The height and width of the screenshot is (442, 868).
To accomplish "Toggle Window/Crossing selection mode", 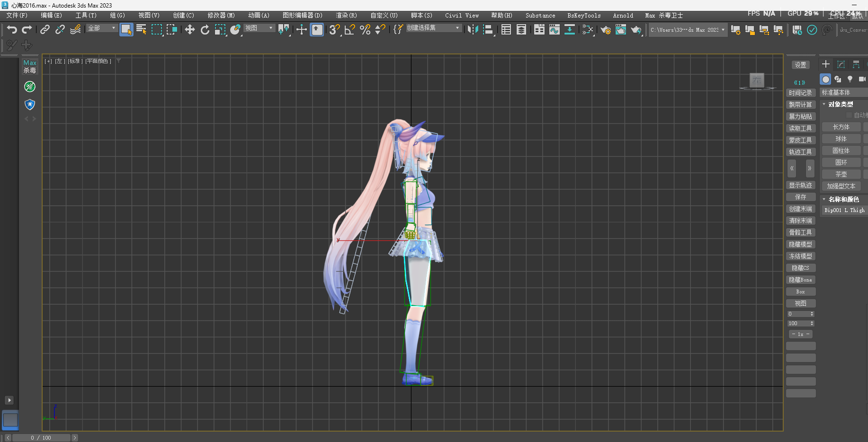I will tap(172, 30).
